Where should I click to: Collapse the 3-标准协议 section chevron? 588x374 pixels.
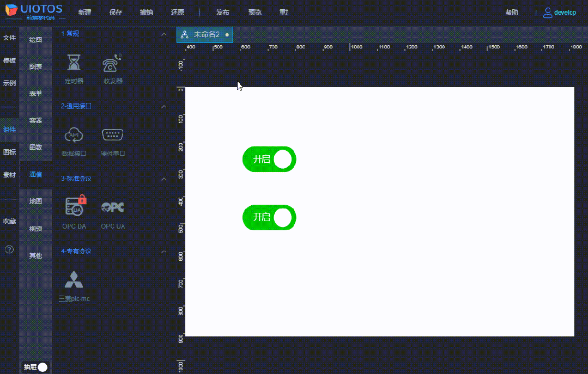point(163,179)
